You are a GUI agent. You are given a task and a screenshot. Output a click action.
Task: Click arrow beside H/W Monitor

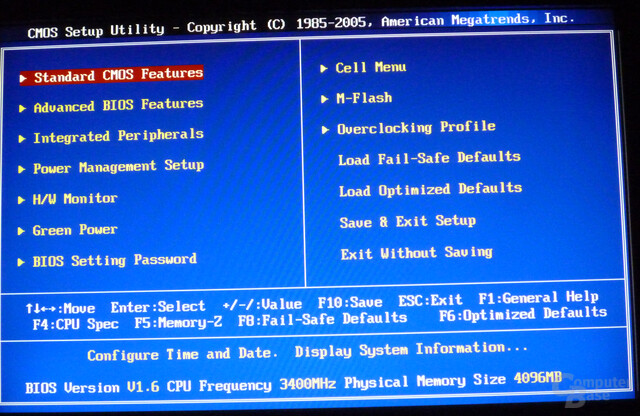point(21,200)
